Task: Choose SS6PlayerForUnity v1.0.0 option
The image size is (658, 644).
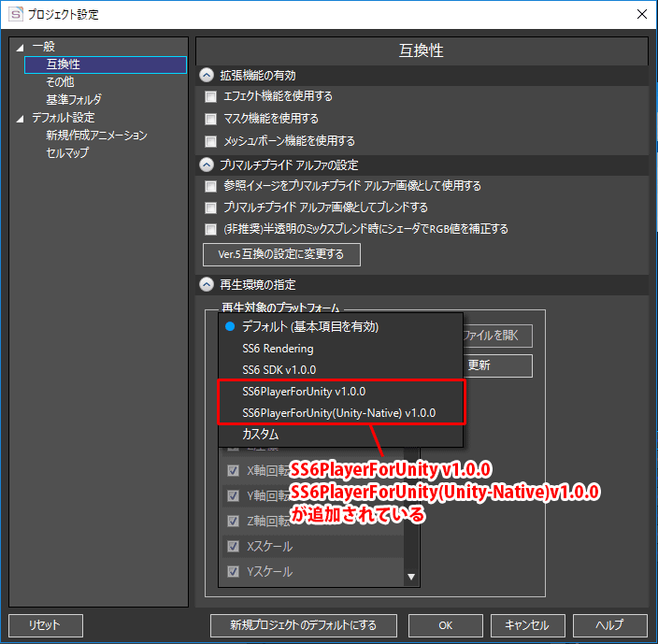Action: tap(341, 392)
